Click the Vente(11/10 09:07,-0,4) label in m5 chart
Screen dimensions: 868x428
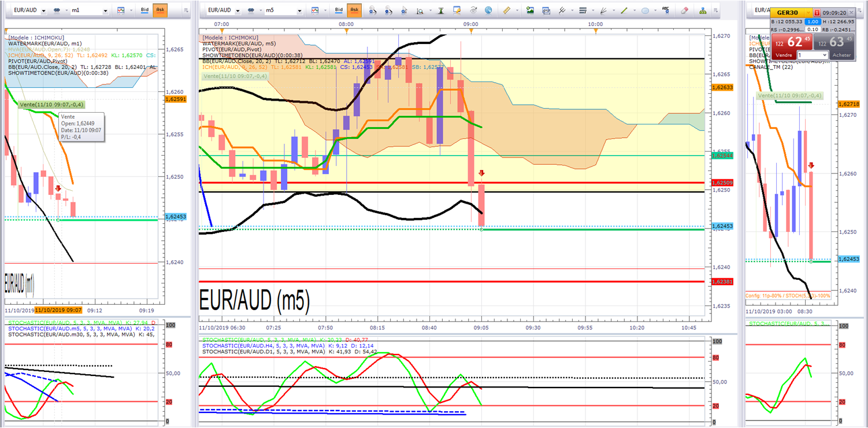click(x=235, y=76)
